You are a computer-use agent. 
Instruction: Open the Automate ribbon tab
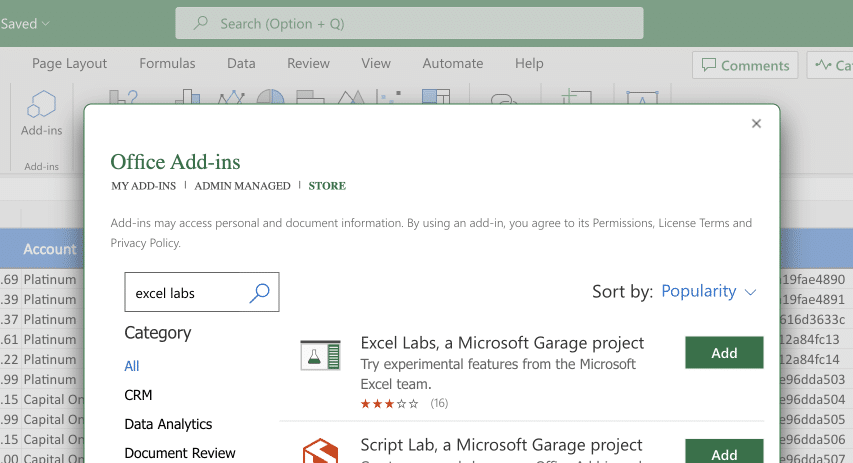453,64
